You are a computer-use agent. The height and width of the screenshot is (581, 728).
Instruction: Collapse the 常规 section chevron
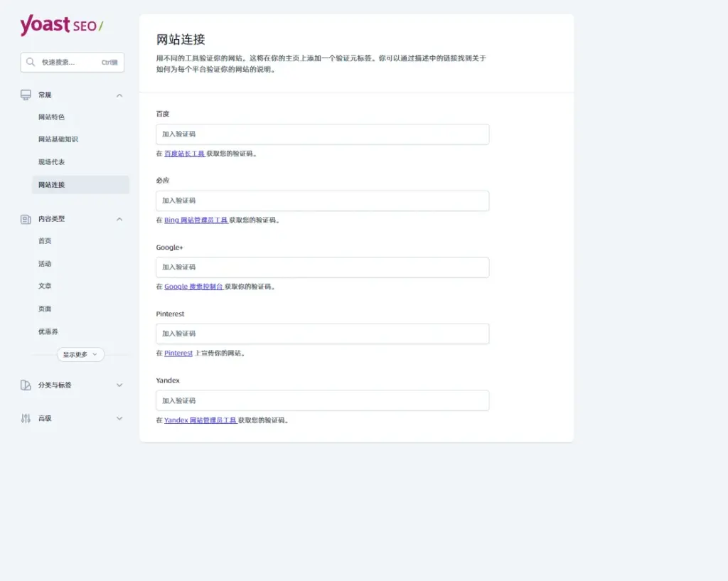[119, 95]
